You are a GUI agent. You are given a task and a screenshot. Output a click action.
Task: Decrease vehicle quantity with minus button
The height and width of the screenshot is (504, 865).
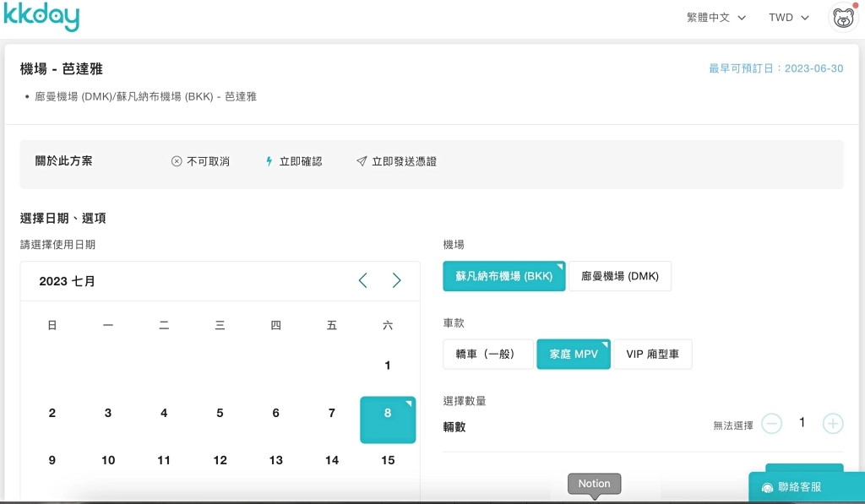[x=771, y=424]
